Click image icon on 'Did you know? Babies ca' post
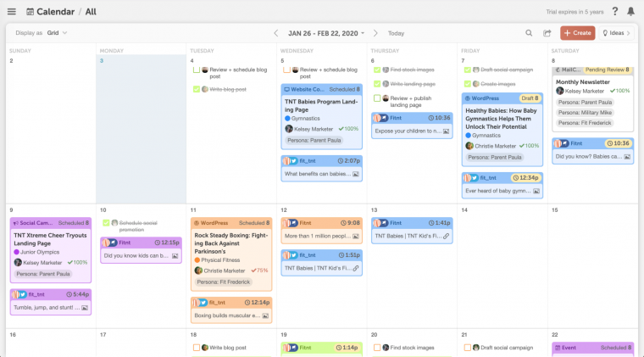644x357 pixels. tap(627, 157)
